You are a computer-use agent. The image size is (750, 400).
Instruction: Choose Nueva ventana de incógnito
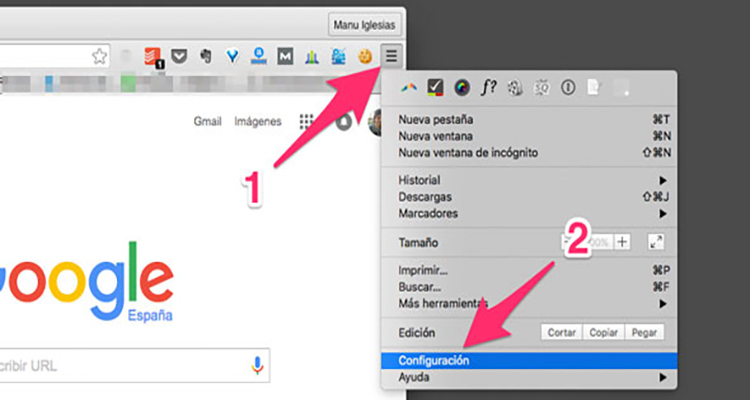click(x=468, y=152)
